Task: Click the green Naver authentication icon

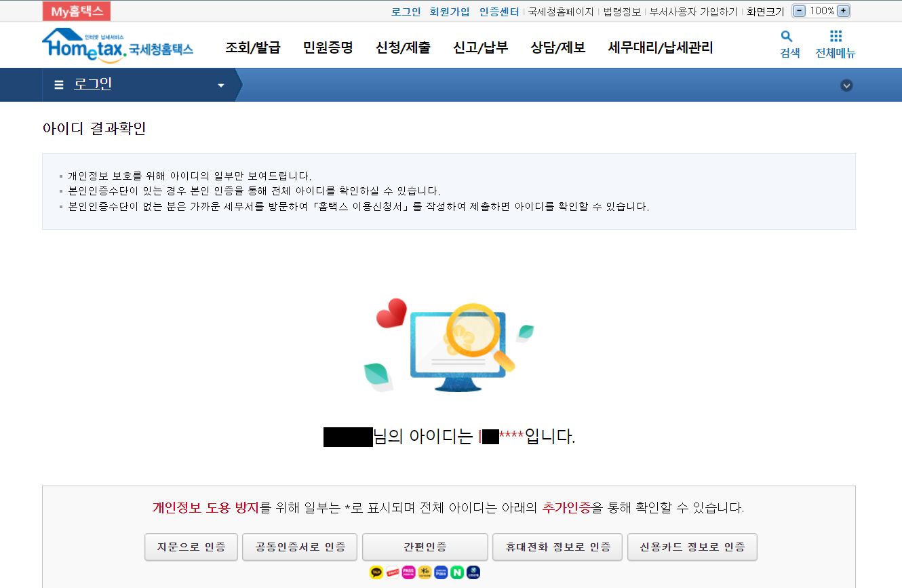Action: (x=457, y=572)
